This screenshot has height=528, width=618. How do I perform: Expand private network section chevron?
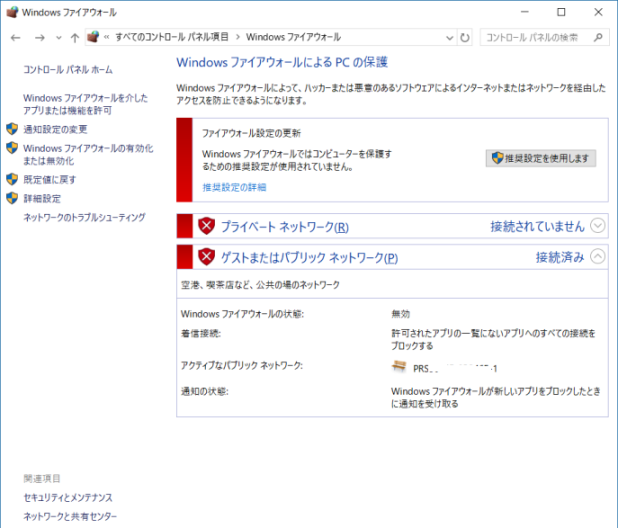(598, 226)
